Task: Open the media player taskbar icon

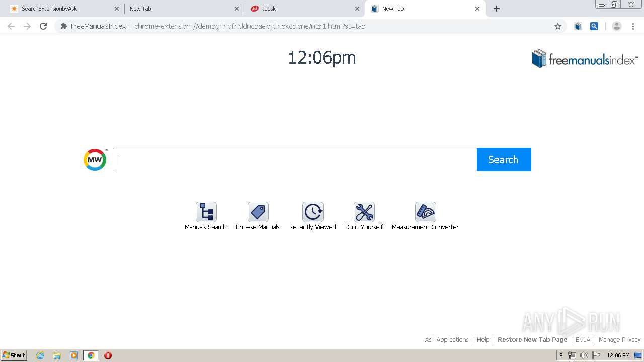Action: (x=74, y=355)
